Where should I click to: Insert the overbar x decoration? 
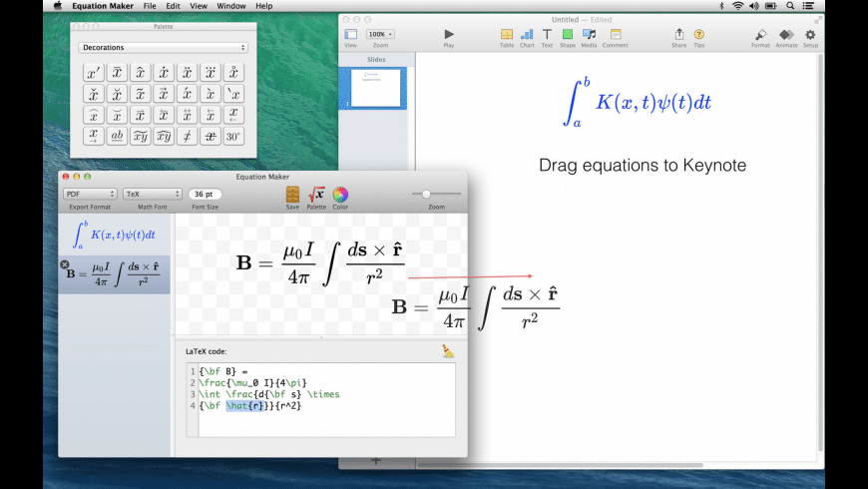117,73
